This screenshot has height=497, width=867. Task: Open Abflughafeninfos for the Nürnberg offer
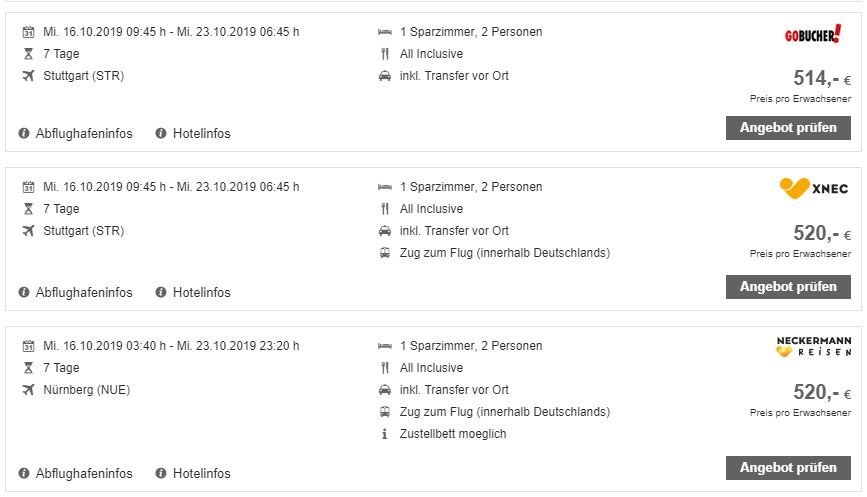(83, 474)
